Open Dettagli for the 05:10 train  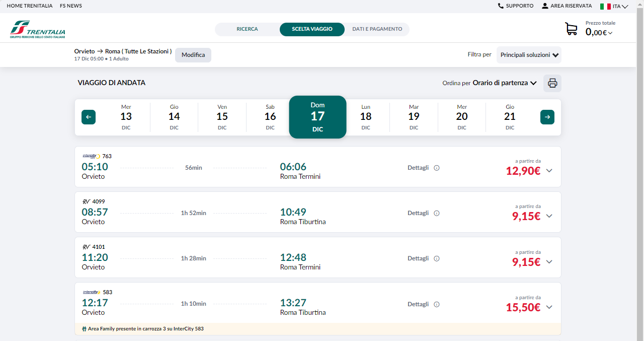click(x=418, y=168)
